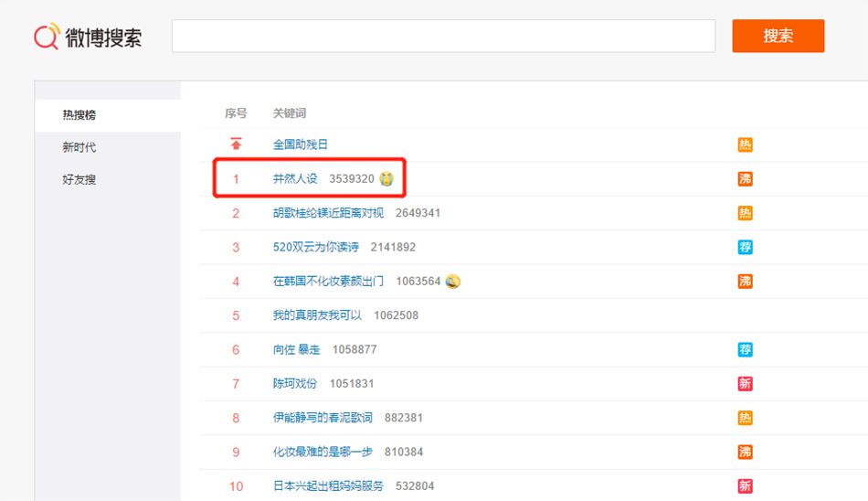The height and width of the screenshot is (501, 868).
Task: Open the 全国助残日 trending topic
Action: point(300,144)
